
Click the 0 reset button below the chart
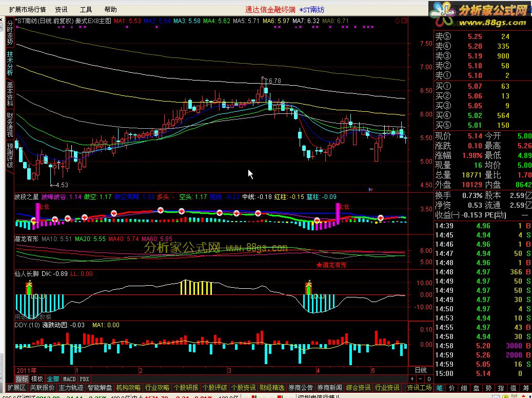click(x=429, y=379)
